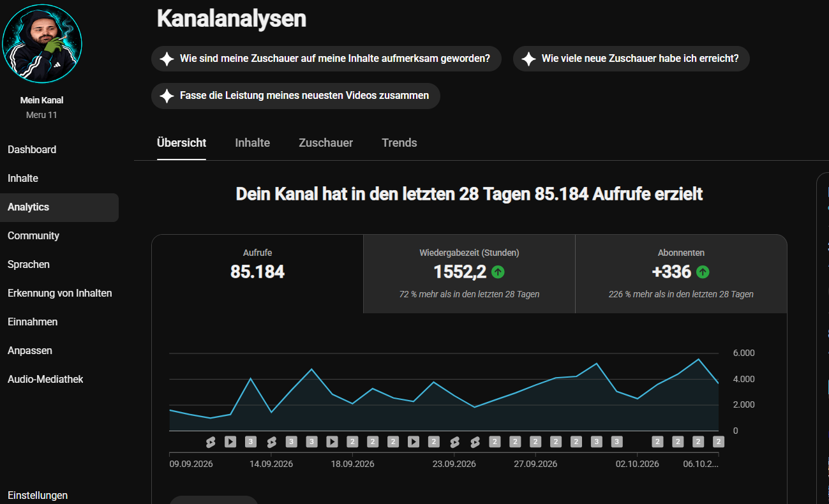Switch to the Zuschauer tab

point(325,143)
